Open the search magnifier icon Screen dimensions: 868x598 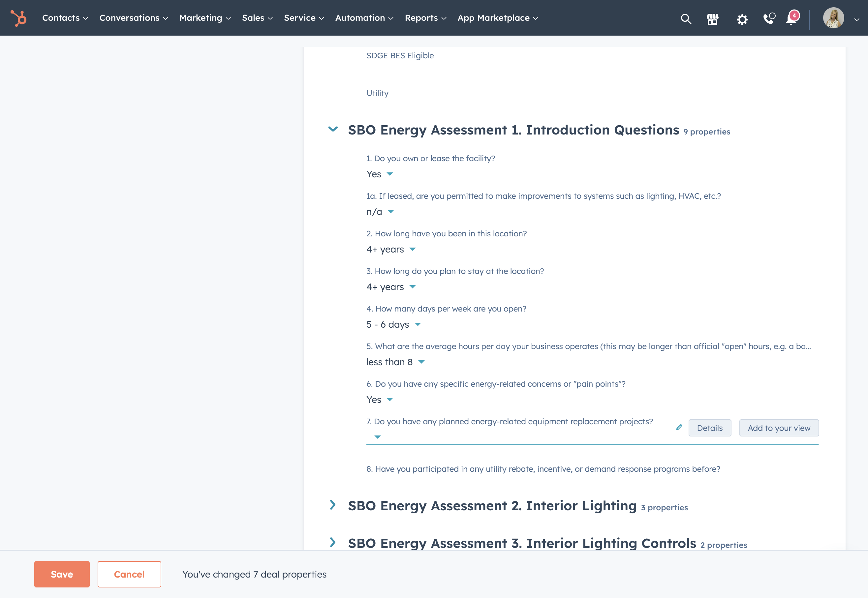point(686,19)
